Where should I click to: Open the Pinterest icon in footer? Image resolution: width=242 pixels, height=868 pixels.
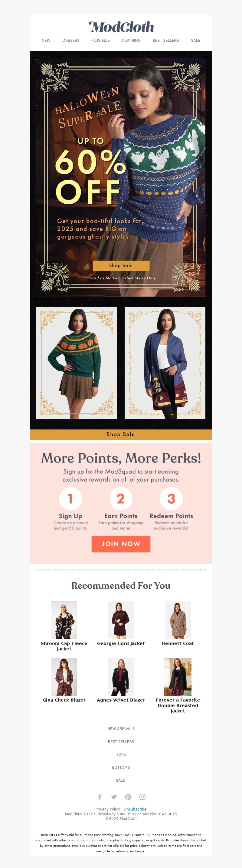[128, 797]
